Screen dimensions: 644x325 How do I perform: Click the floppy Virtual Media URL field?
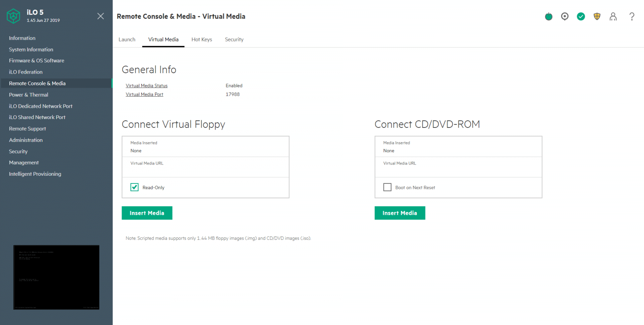[206, 167]
